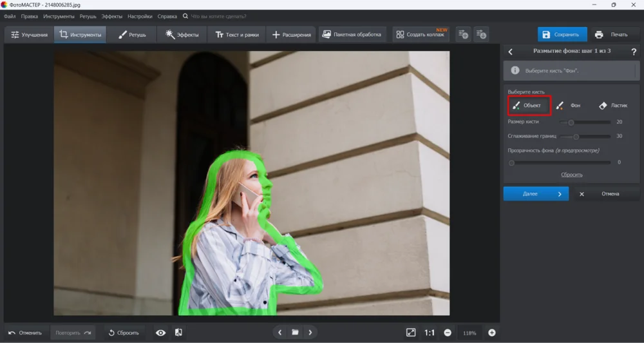Zoom in with the plus icon
The image size is (644, 343).
[492, 333]
